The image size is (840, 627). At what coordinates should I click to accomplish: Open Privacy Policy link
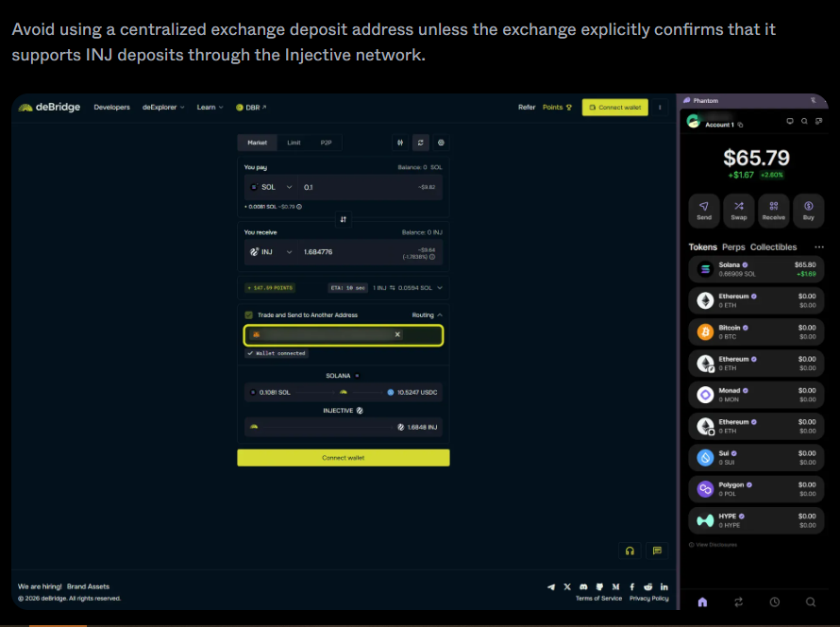tap(649, 599)
